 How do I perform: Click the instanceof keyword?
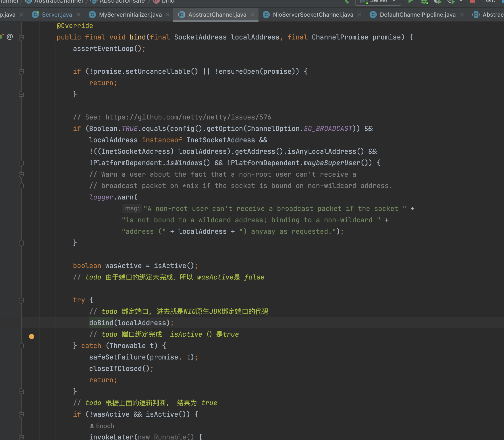162,140
